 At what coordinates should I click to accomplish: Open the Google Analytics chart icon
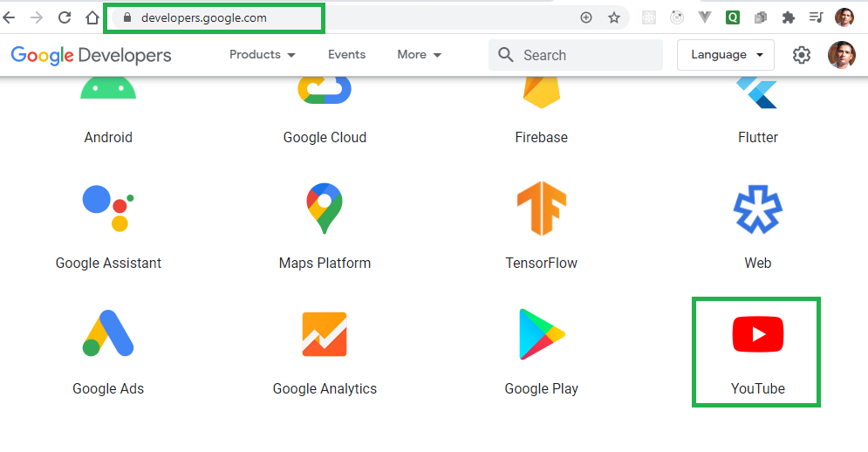tap(325, 334)
